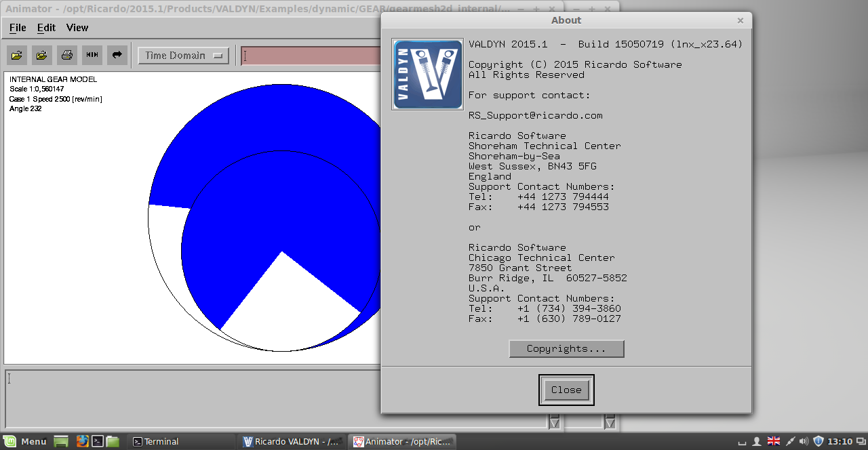Click the step frame arrows icon in toolbar
Image resolution: width=868 pixels, height=450 pixels.
tap(92, 55)
